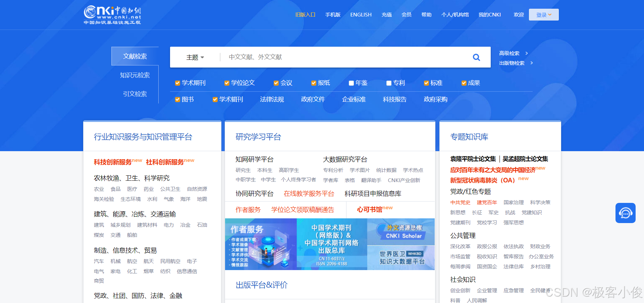Open 我的CNKI menu item
This screenshot has width=644, height=303.
coord(490,15)
